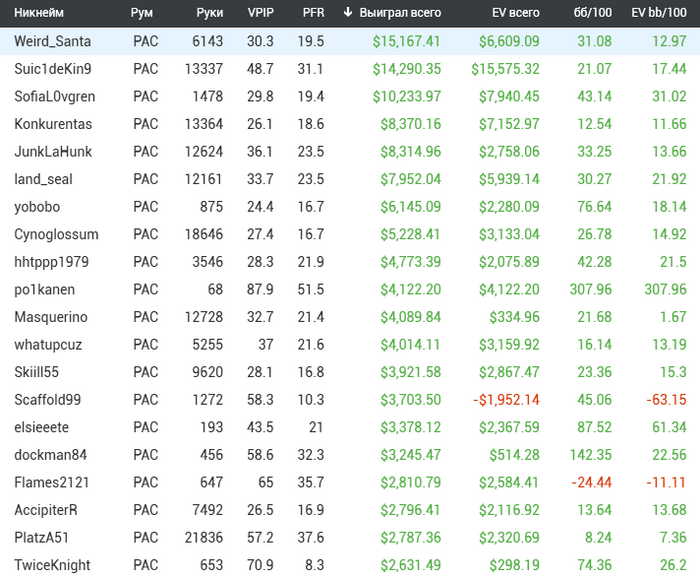Sort by the EV всего column header
The image size is (700, 578).
(516, 12)
